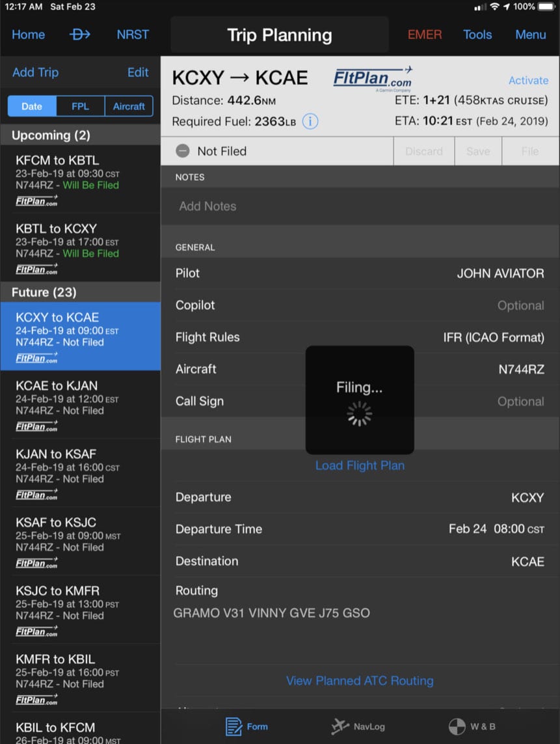The height and width of the screenshot is (744, 560).
Task: Open the W & B tab icon
Action: coord(457,726)
